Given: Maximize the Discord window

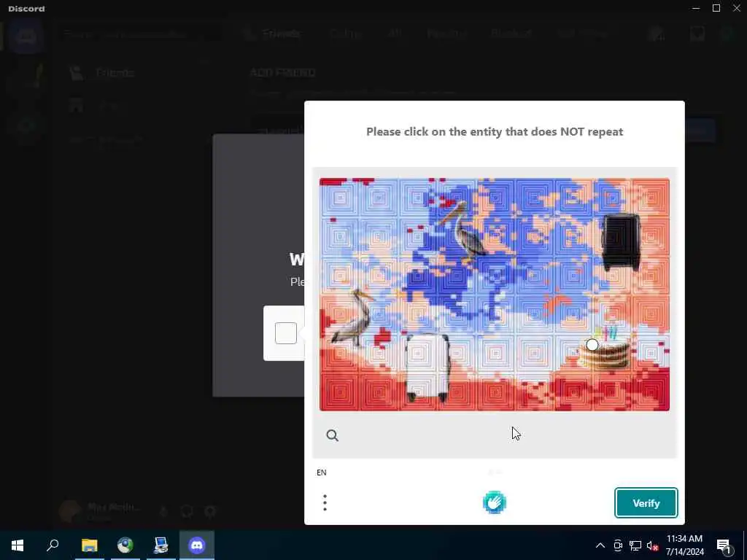Looking at the screenshot, I should (716, 8).
